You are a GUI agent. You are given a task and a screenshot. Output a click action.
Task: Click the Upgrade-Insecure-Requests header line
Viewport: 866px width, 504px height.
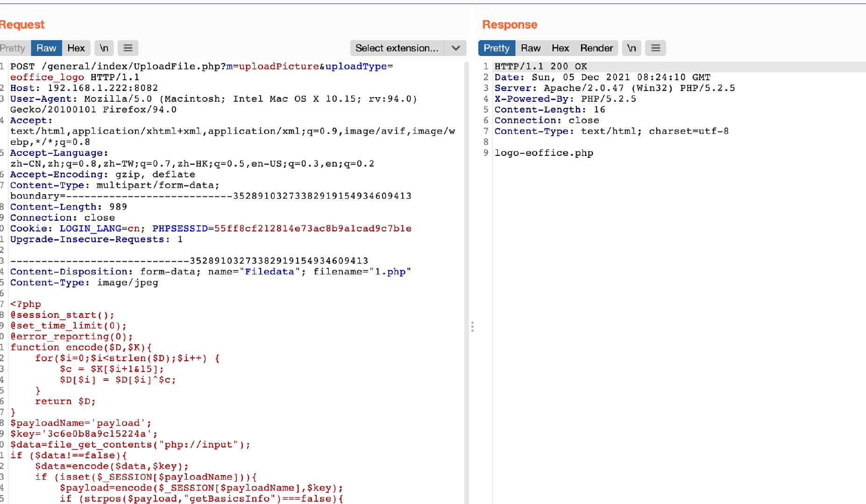[96, 239]
